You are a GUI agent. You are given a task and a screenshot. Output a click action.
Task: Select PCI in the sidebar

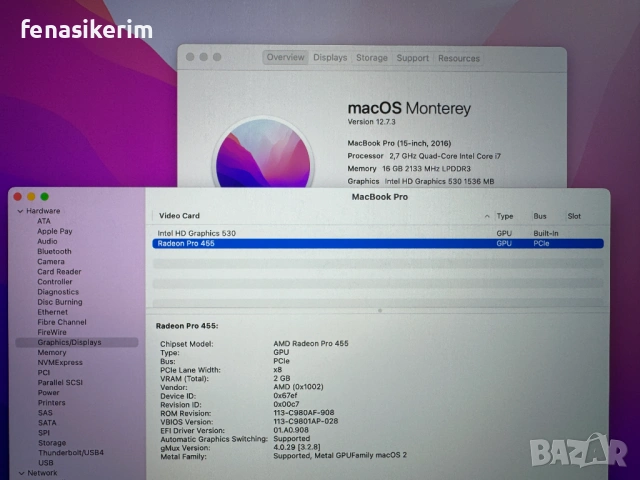click(44, 372)
